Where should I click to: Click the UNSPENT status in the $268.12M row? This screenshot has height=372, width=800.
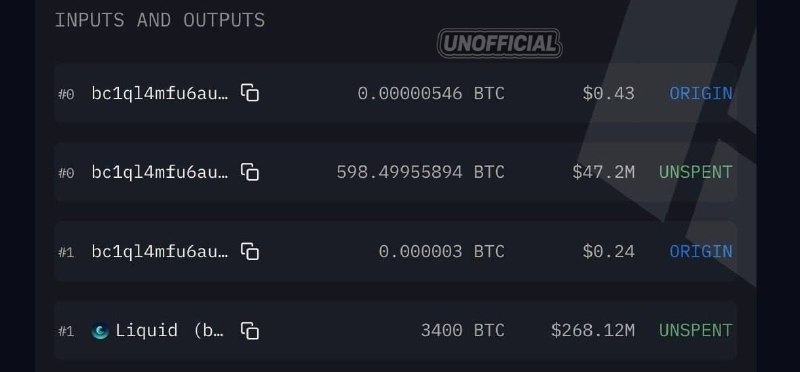[695, 331]
